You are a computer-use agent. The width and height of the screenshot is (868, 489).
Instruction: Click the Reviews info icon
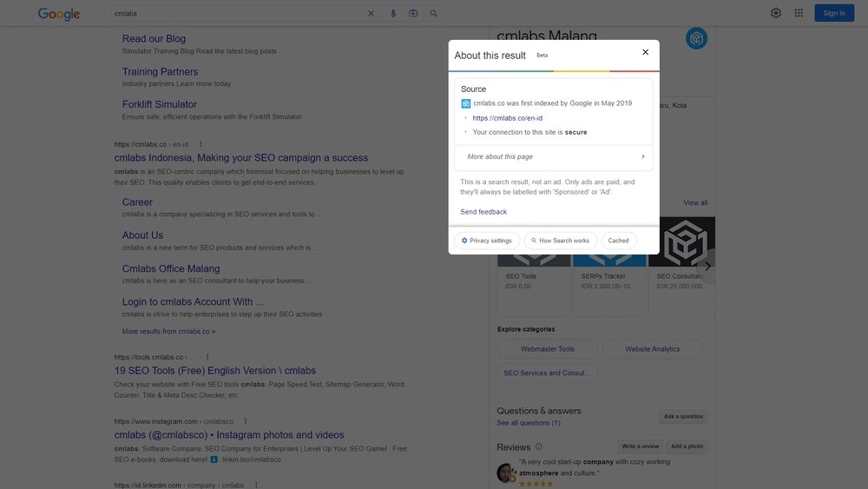tap(539, 447)
